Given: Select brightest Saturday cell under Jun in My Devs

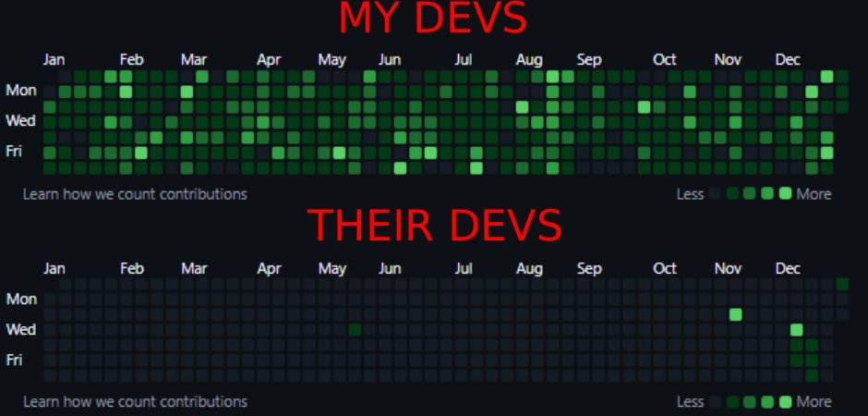Looking at the screenshot, I should tap(400, 168).
